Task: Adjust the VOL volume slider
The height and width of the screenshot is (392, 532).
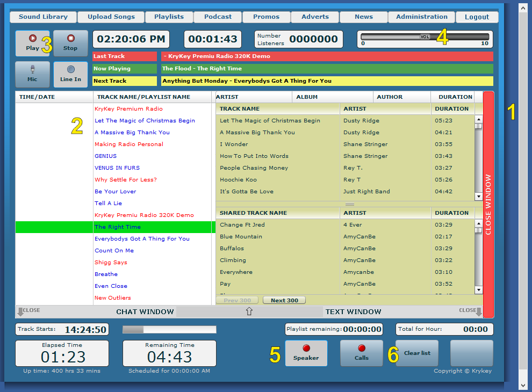Action: [425, 37]
